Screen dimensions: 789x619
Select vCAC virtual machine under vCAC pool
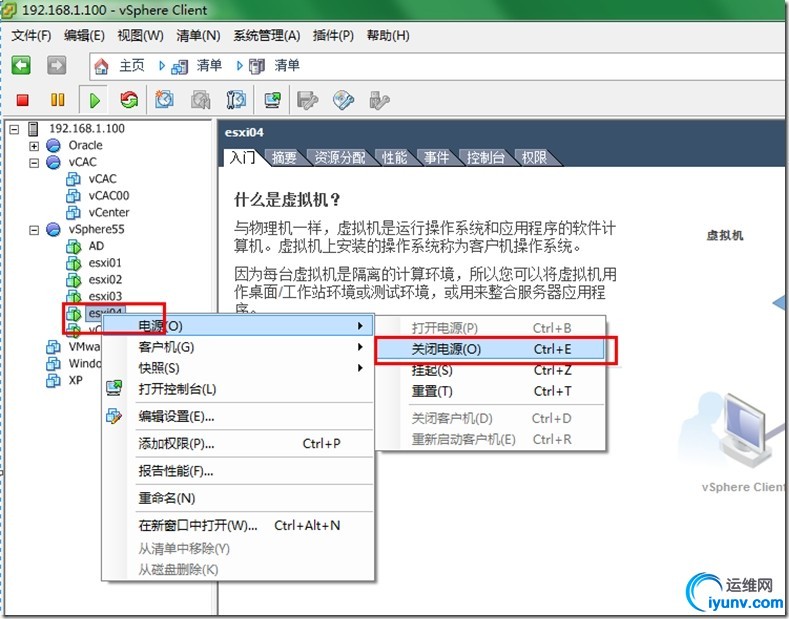coord(103,179)
